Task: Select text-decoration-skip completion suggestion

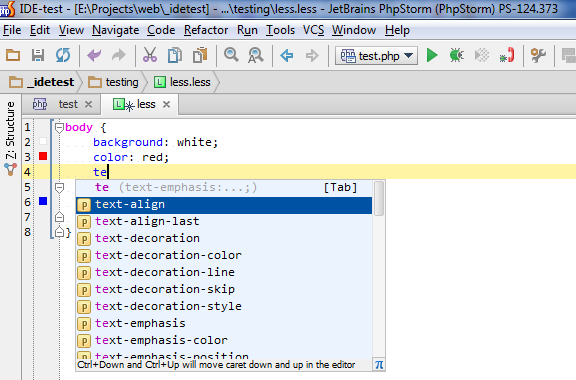Action: pyautogui.click(x=224, y=289)
